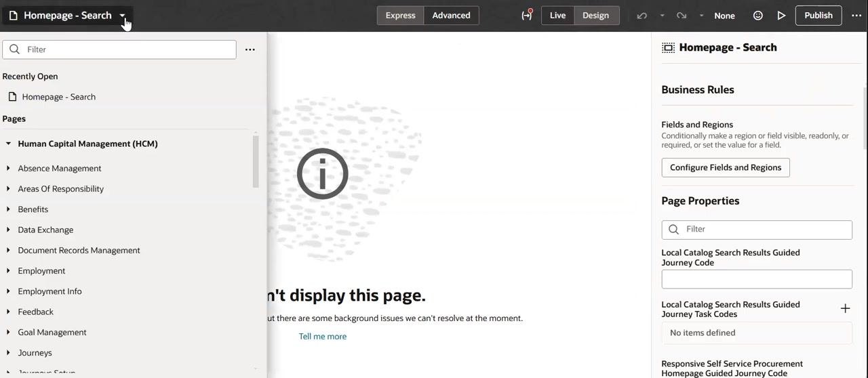Viewport: 868px width, 378px height.
Task: Expand Areas Of Responsibility tree node
Action: tap(8, 188)
